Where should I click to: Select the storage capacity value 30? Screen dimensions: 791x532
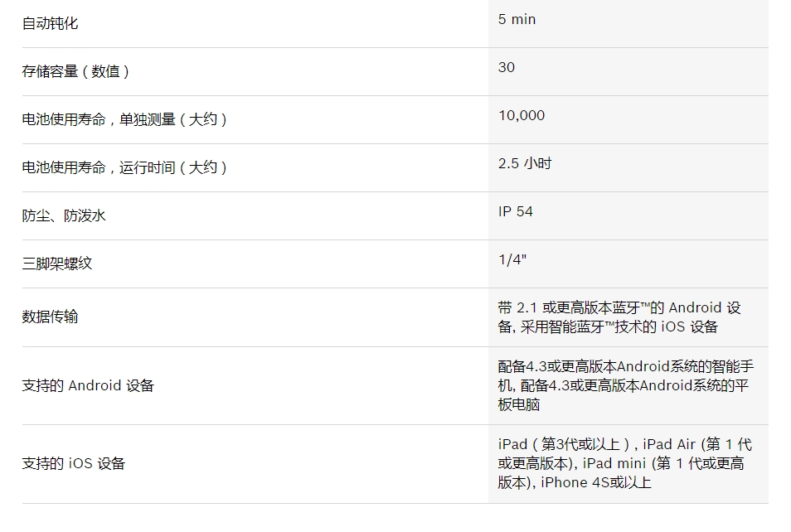(x=507, y=67)
